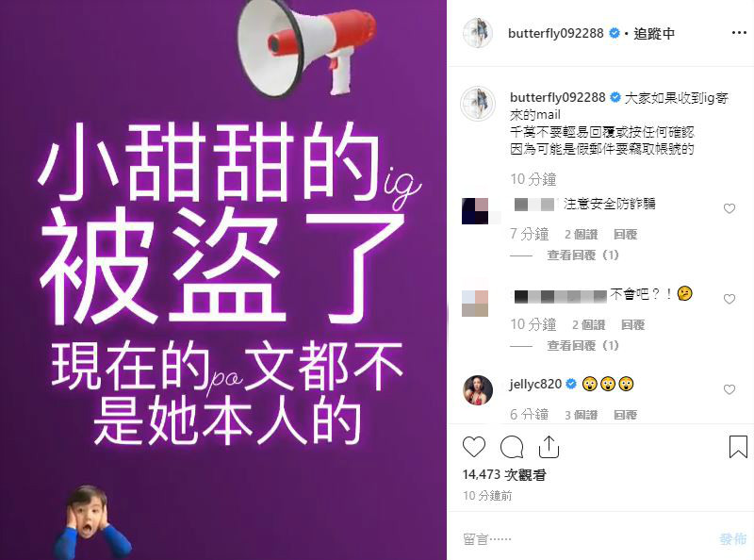Like the jellyc820 emoji comment
The height and width of the screenshot is (560, 754).
(x=729, y=389)
